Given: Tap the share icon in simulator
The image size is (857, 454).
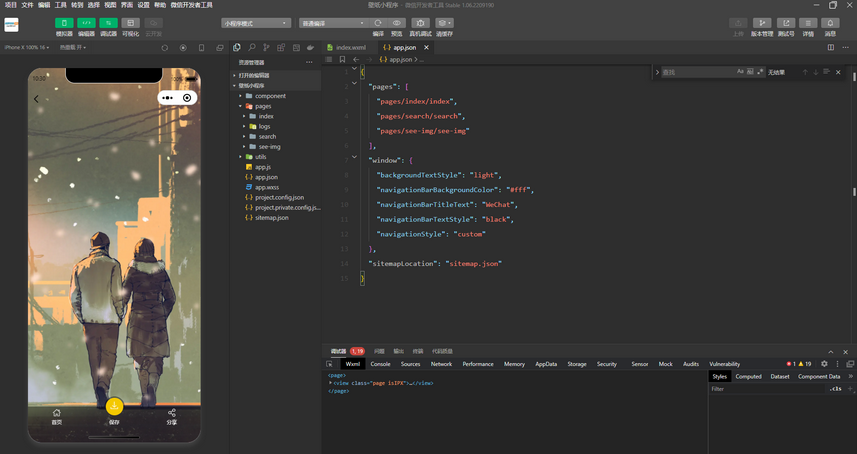Looking at the screenshot, I should pyautogui.click(x=172, y=413).
